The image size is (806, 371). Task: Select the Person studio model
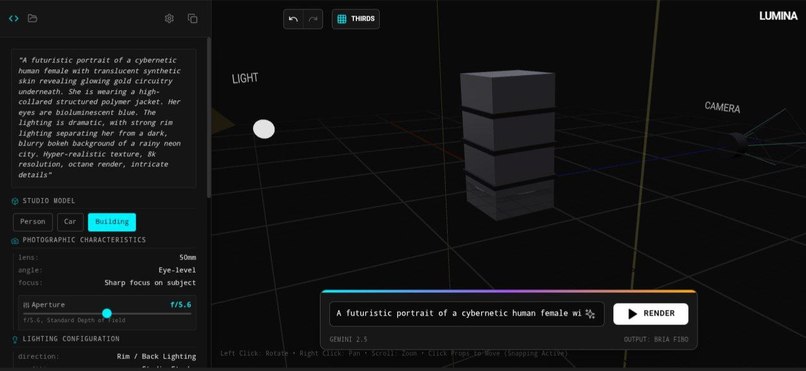[33, 222]
